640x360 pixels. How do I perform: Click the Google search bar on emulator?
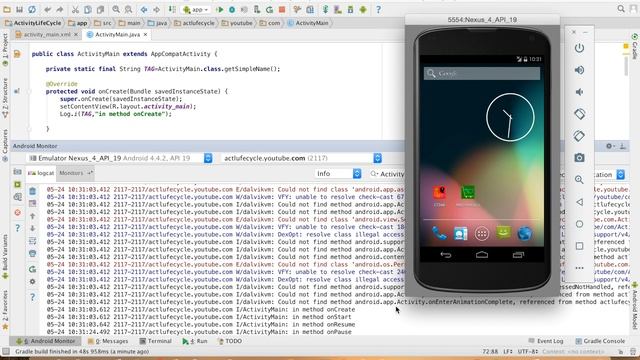click(x=482, y=73)
